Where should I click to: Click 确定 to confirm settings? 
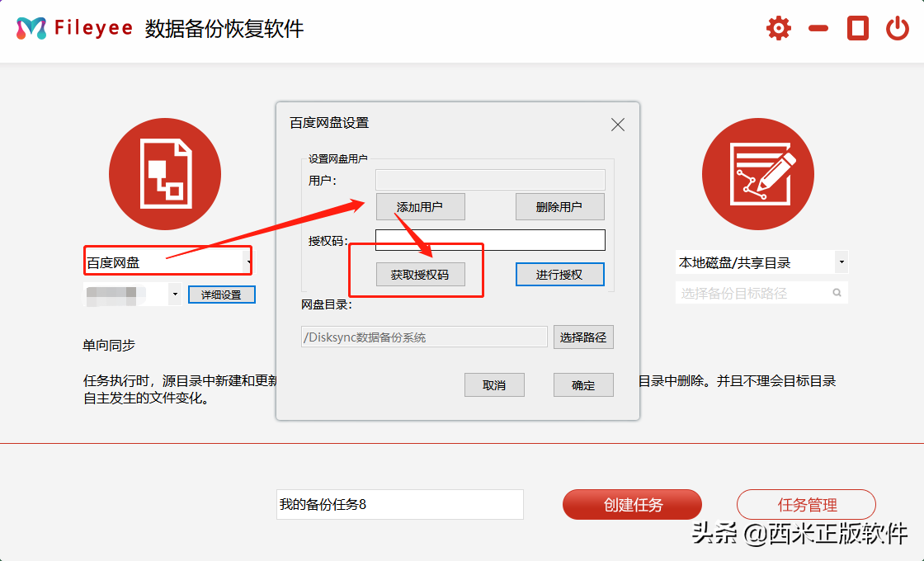coord(583,384)
